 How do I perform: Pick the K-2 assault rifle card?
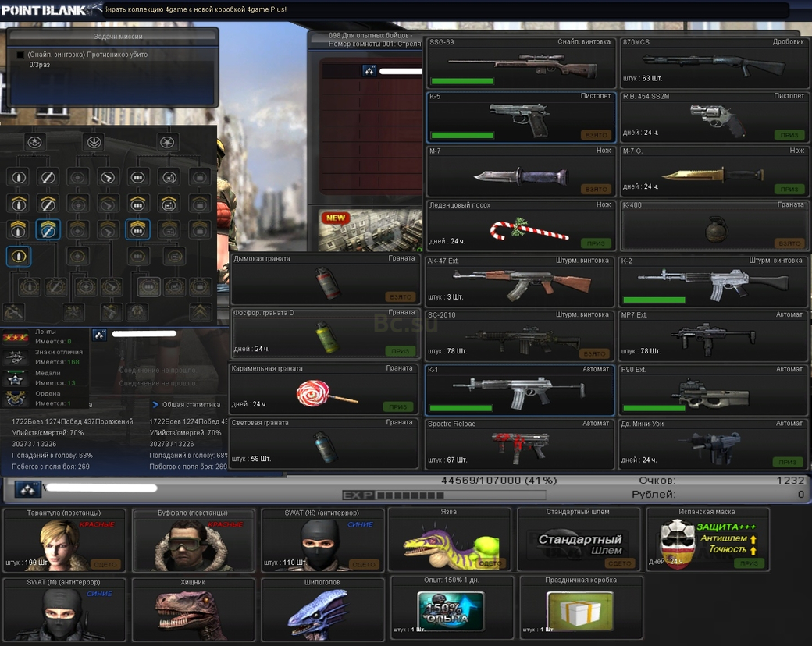click(713, 282)
